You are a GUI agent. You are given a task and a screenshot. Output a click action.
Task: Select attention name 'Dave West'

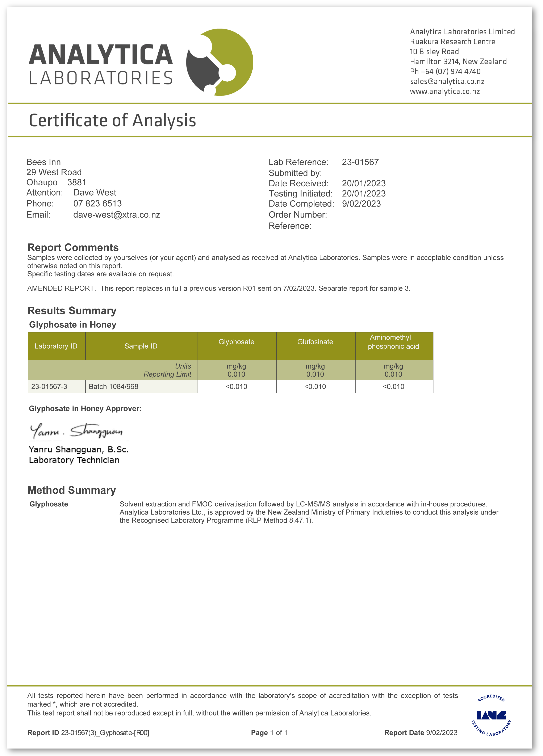pos(95,193)
